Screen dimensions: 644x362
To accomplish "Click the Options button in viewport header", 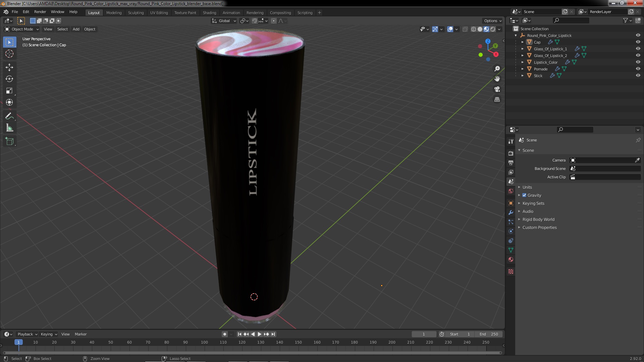I will click(492, 21).
